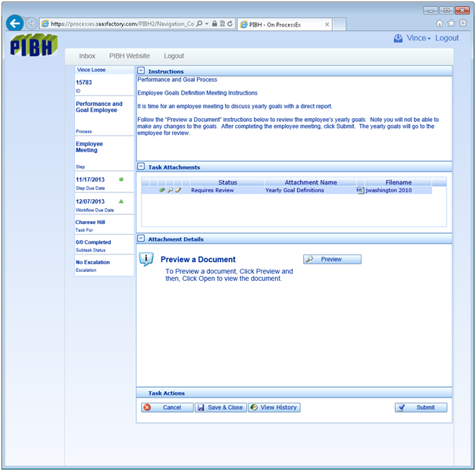Image resolution: width=476 pixels, height=471 pixels.
Task: Close the PIBH - On ProcessEx tab
Action: pyautogui.click(x=327, y=24)
